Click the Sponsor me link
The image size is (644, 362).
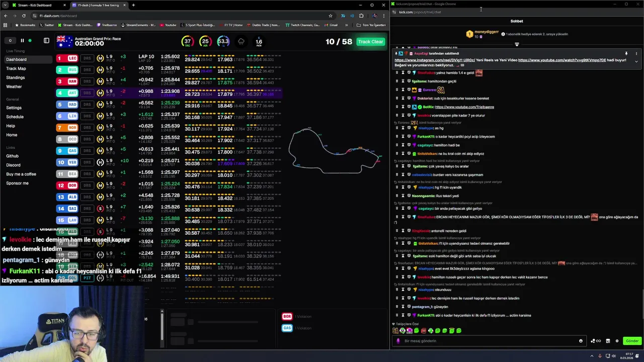point(17,183)
